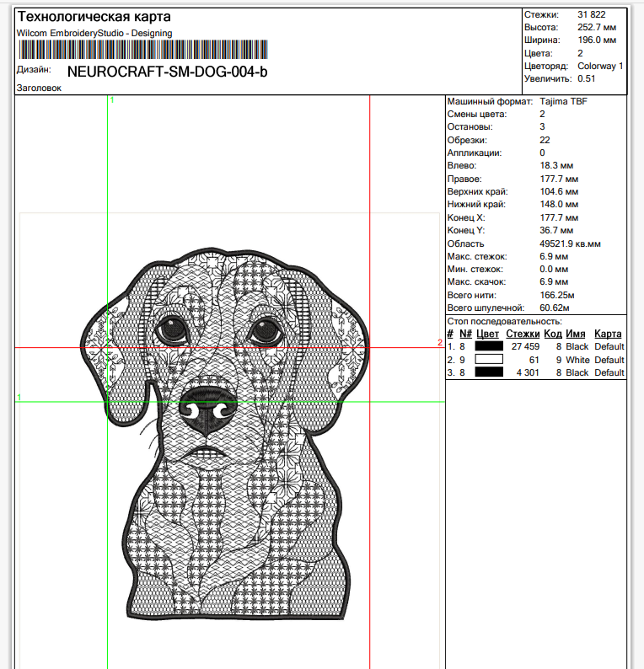
Task: Click the black swatch in row 1
Action: (489, 346)
